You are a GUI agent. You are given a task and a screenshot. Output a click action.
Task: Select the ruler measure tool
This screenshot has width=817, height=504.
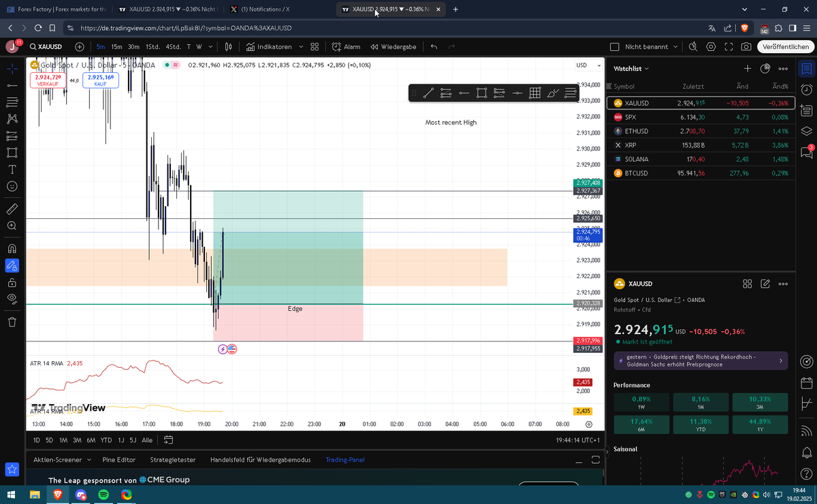12,208
